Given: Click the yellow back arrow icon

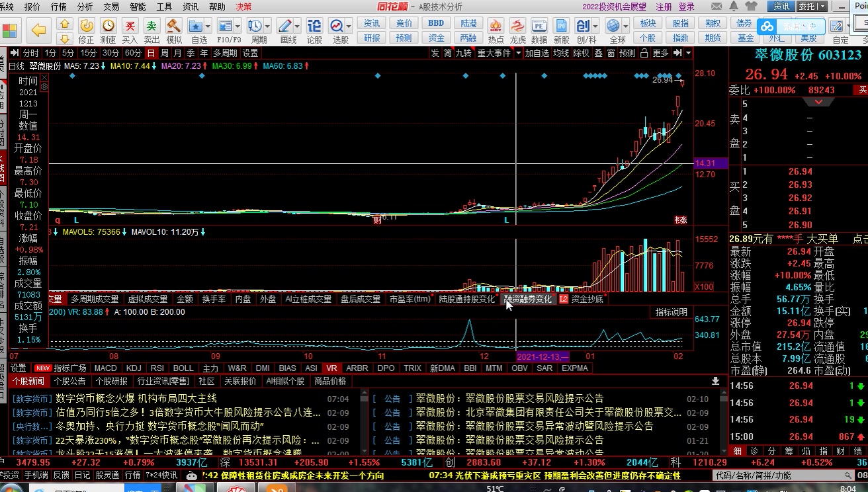Looking at the screenshot, I should 39,30.
